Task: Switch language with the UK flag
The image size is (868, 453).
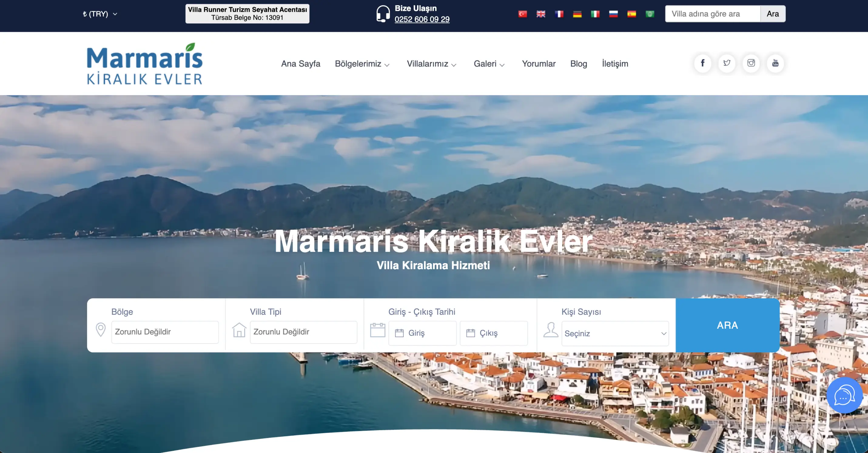Action: tap(541, 14)
